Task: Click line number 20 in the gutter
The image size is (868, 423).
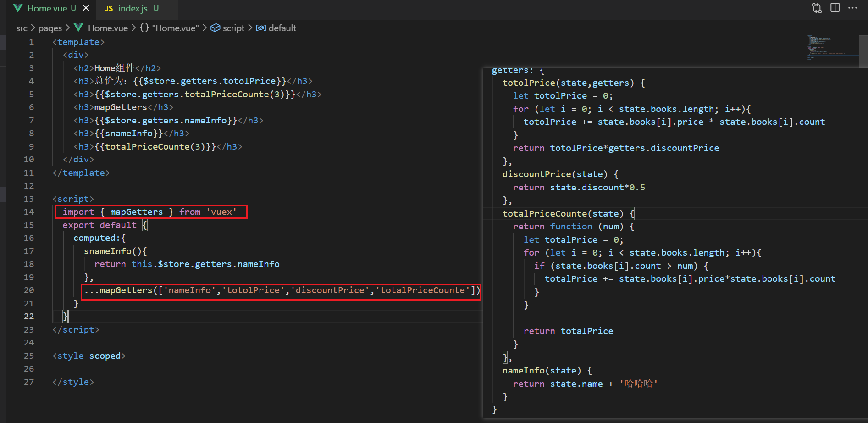Action: (29, 290)
